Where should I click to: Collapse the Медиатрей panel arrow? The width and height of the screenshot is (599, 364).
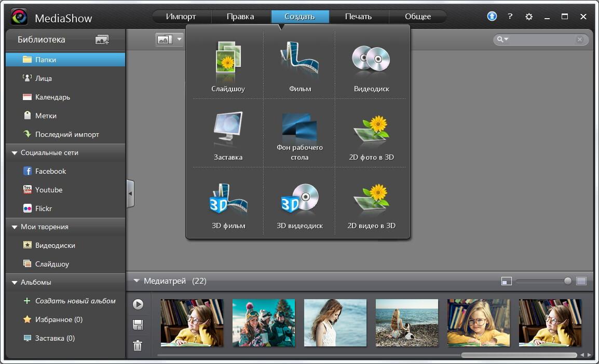(137, 281)
